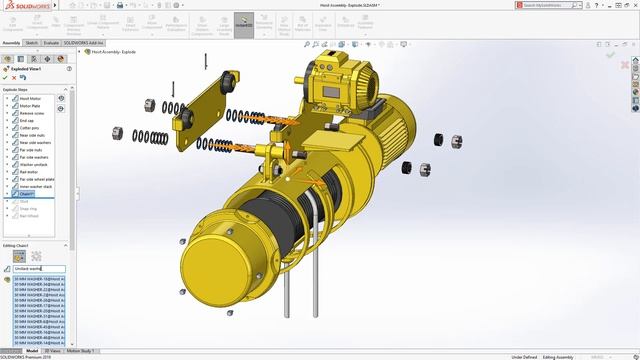Click the Zoom to Area icon

tap(316, 44)
